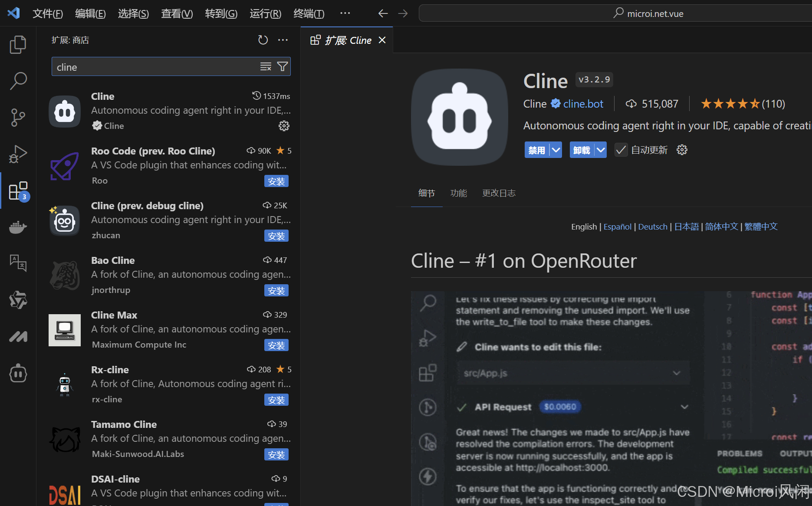Open the VS Code logo application menu
The width and height of the screenshot is (812, 506).
pyautogui.click(x=14, y=13)
